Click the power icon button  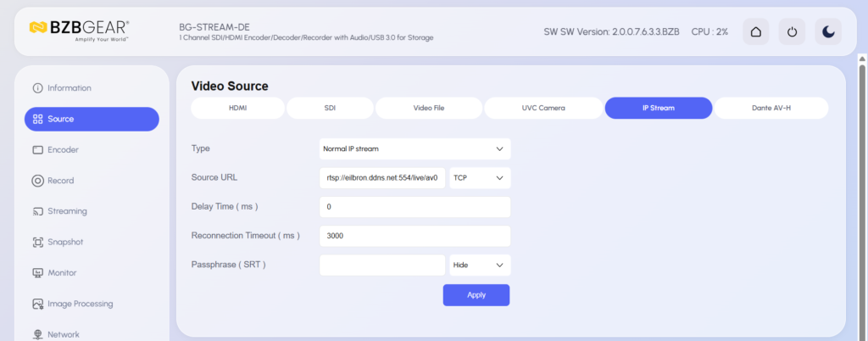[x=792, y=31]
